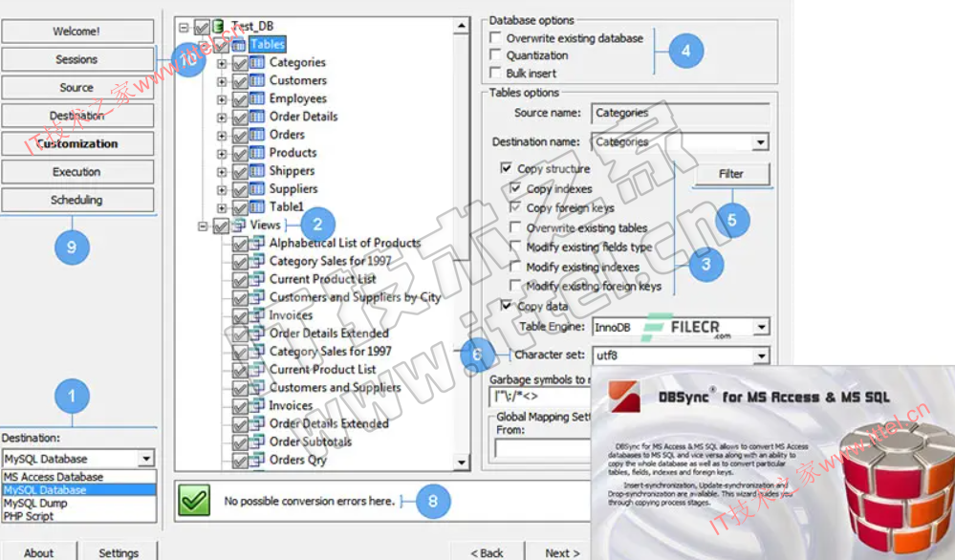Viewport: 955px width, 560px height.
Task: Click the Employees table icon
Action: 257,99
